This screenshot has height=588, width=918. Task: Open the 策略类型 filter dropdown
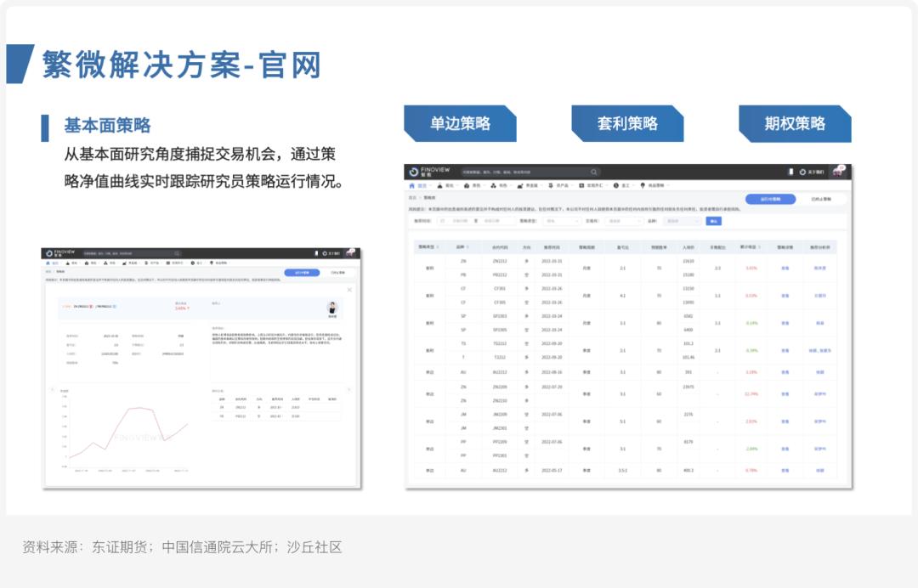point(562,221)
